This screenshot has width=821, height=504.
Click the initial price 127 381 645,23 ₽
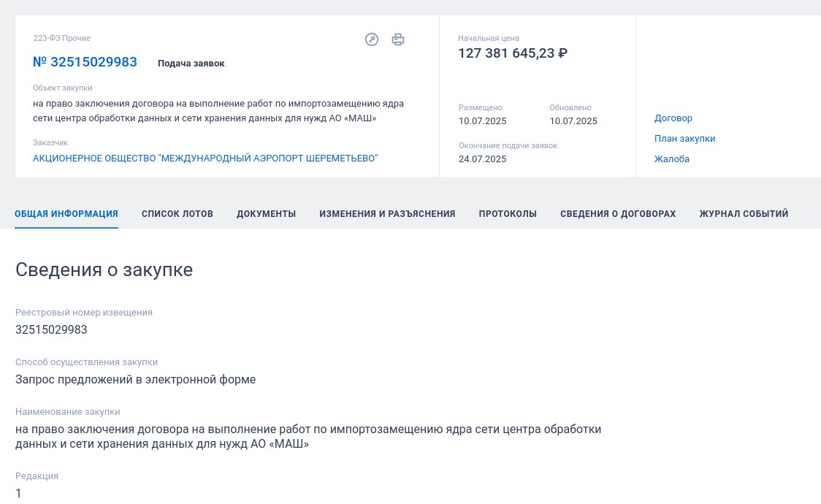[513, 53]
